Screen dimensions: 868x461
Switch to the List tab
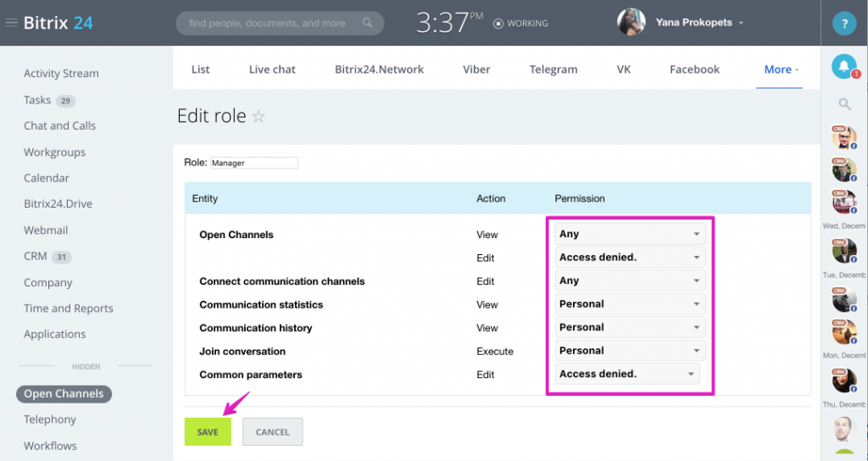coord(200,69)
